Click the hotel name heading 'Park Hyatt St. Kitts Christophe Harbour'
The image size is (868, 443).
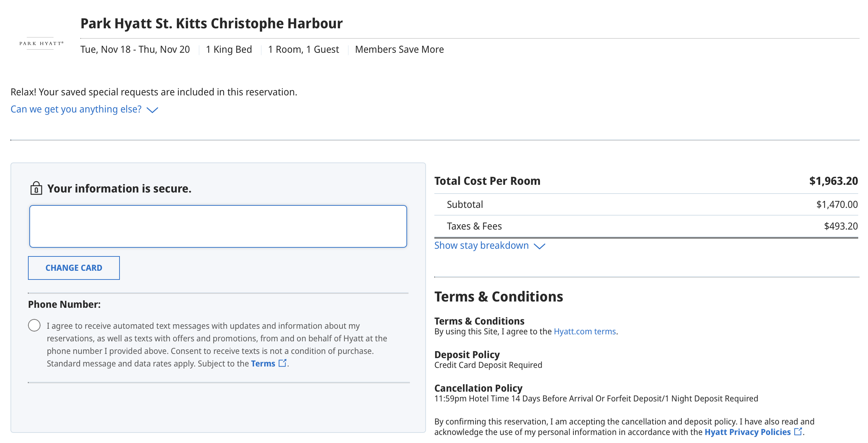211,23
